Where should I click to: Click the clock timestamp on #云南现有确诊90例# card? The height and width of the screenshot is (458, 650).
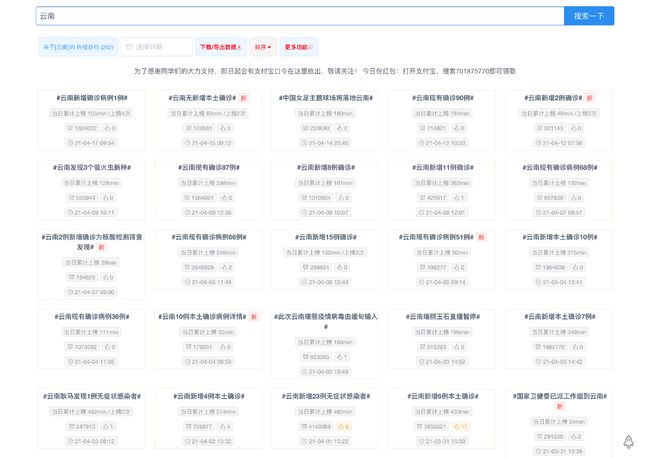pos(442,143)
